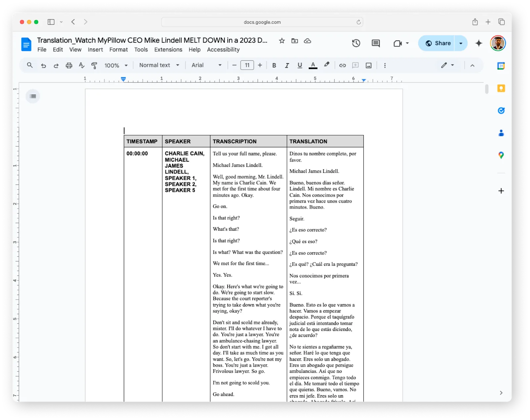Open Google Maps side panel
Screen dimensions: 530x420
coord(501,155)
